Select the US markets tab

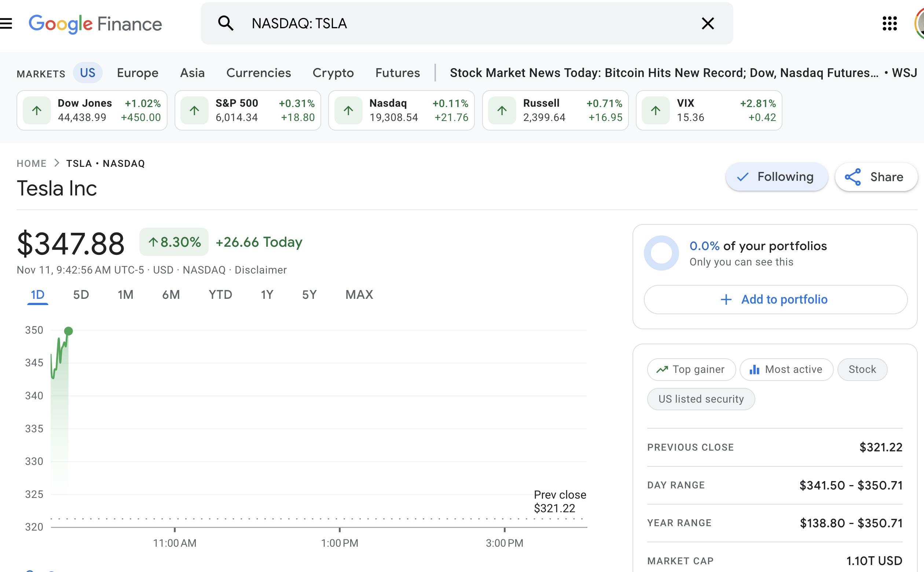coord(88,73)
